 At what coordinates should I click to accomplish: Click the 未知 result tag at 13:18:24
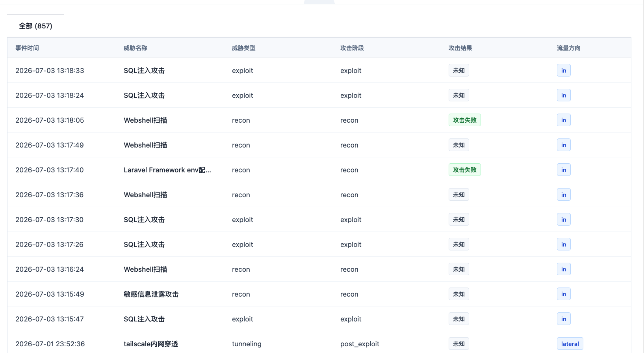click(x=459, y=95)
